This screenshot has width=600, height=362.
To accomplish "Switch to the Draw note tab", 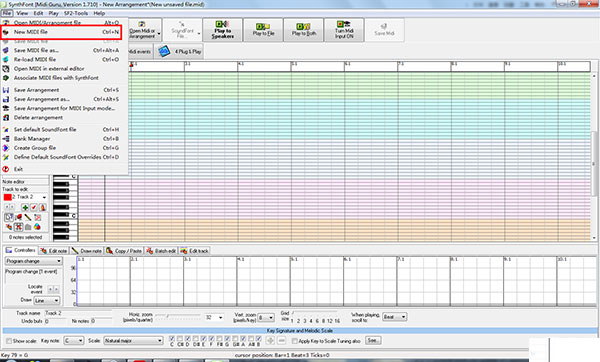I will [x=86, y=251].
